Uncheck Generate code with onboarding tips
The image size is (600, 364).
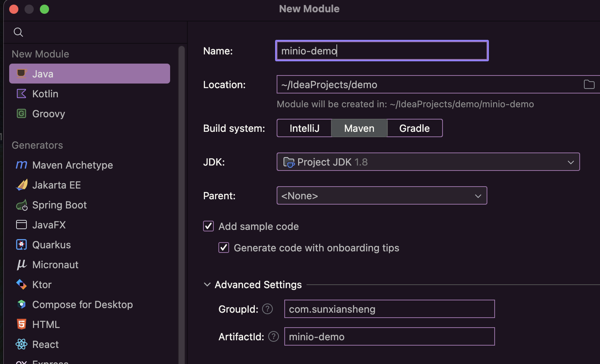click(224, 248)
